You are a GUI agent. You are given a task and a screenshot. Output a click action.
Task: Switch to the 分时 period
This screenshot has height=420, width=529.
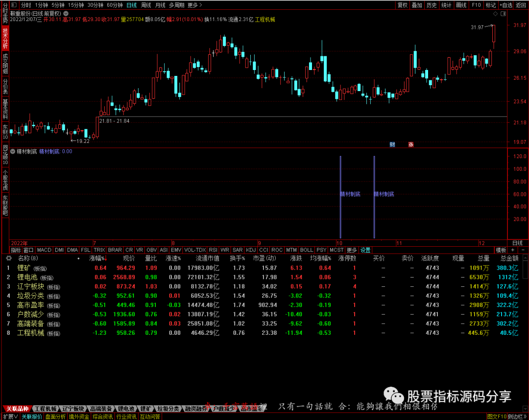pos(25,5)
